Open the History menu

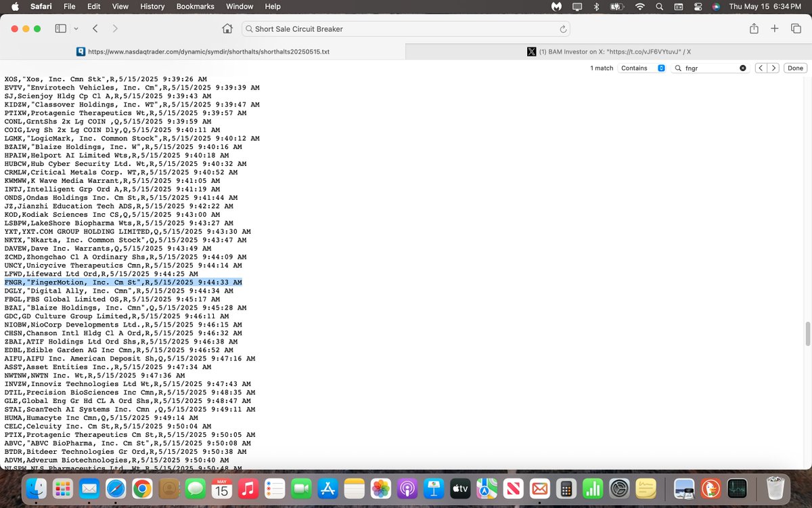(x=152, y=6)
